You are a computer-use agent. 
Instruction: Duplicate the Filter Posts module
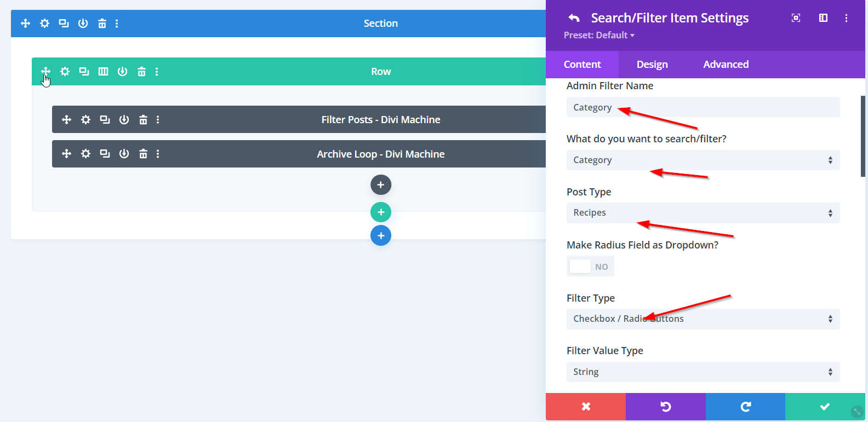coord(105,120)
